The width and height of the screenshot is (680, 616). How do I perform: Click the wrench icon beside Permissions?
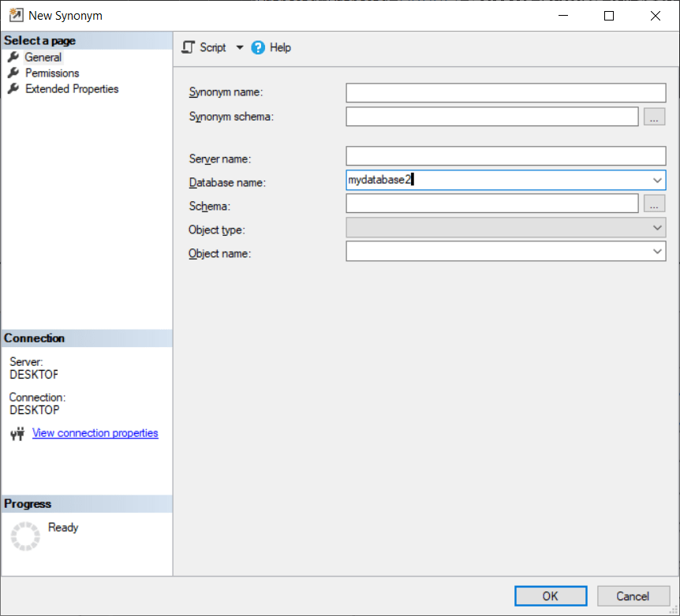(x=14, y=73)
